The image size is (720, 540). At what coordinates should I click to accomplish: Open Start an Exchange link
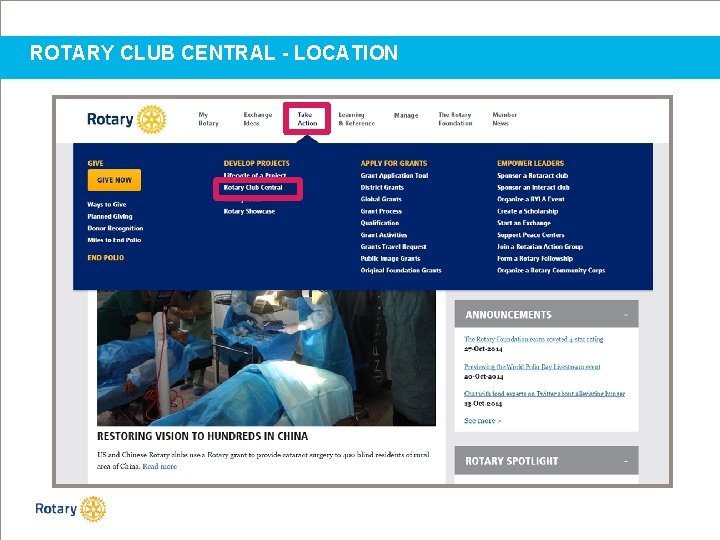(524, 223)
